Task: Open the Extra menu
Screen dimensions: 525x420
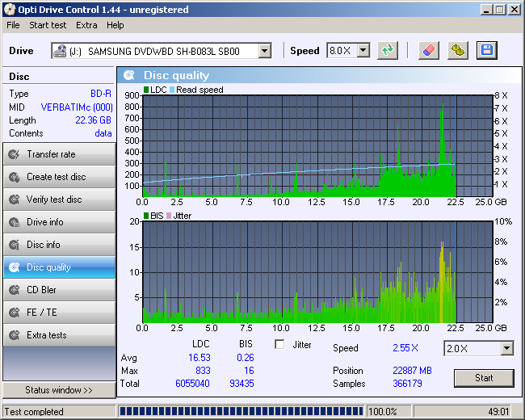Action: point(86,25)
